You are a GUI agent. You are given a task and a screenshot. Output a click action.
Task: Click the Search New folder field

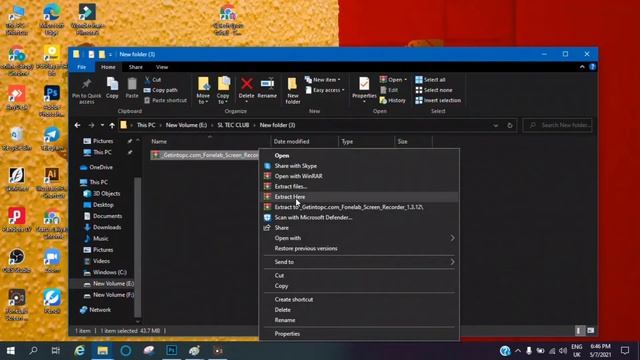coord(558,125)
